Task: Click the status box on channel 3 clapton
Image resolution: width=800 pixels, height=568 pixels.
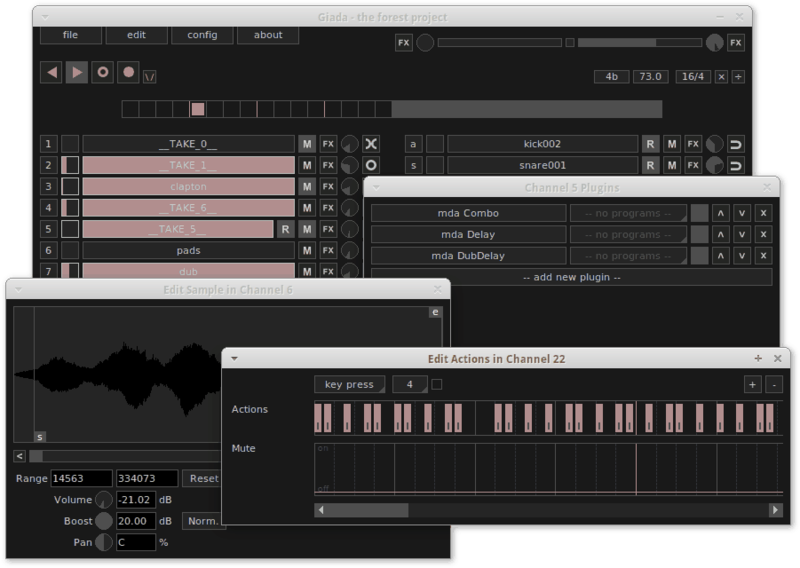Action: point(70,187)
